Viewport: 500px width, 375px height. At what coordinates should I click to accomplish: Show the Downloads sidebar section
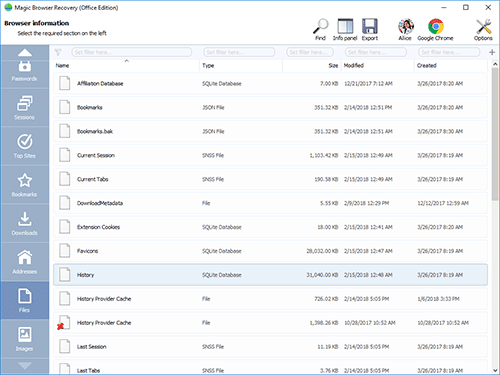point(25,223)
